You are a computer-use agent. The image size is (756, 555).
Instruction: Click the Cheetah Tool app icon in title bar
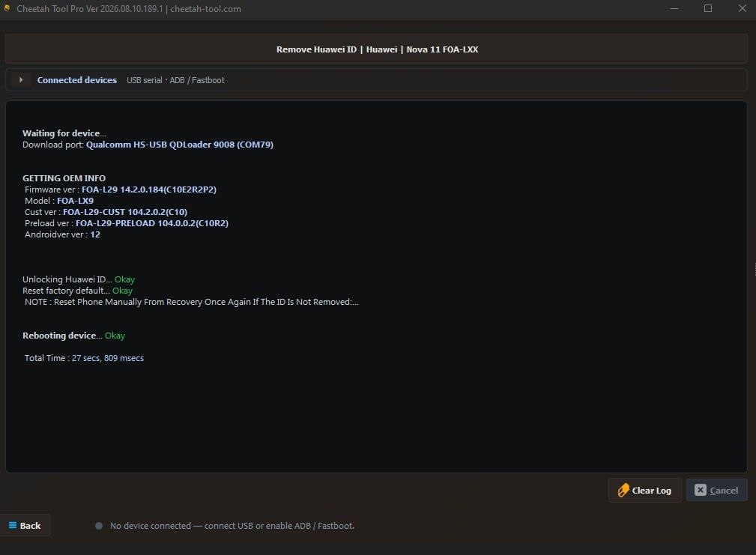(x=6, y=8)
